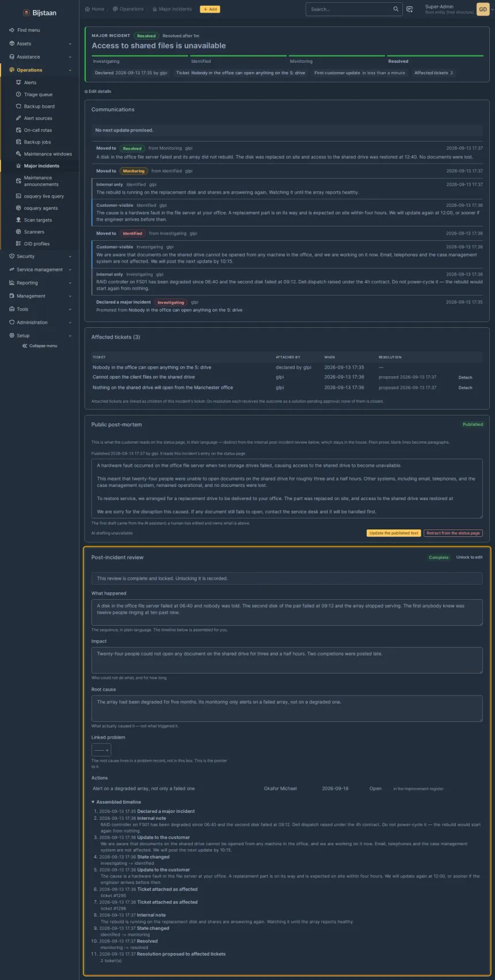This screenshot has height=980, width=495.
Task: Click the Investigating stage in progress bar
Action: tap(140, 59)
